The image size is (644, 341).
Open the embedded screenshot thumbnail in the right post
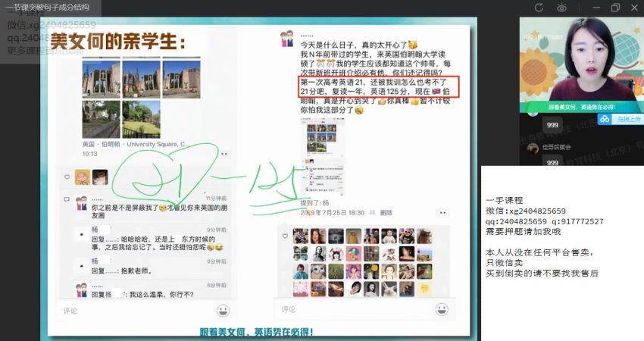click(x=323, y=157)
